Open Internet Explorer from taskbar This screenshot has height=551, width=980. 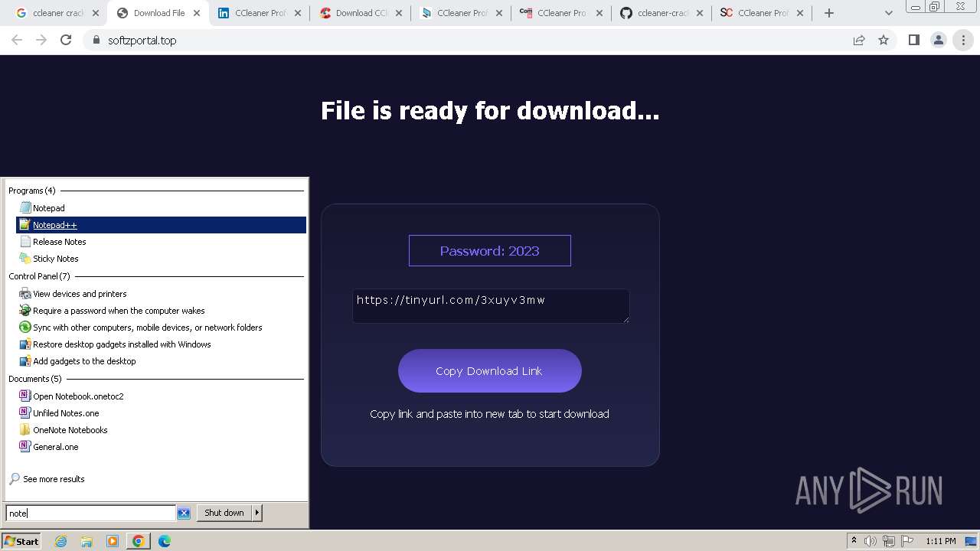60,541
